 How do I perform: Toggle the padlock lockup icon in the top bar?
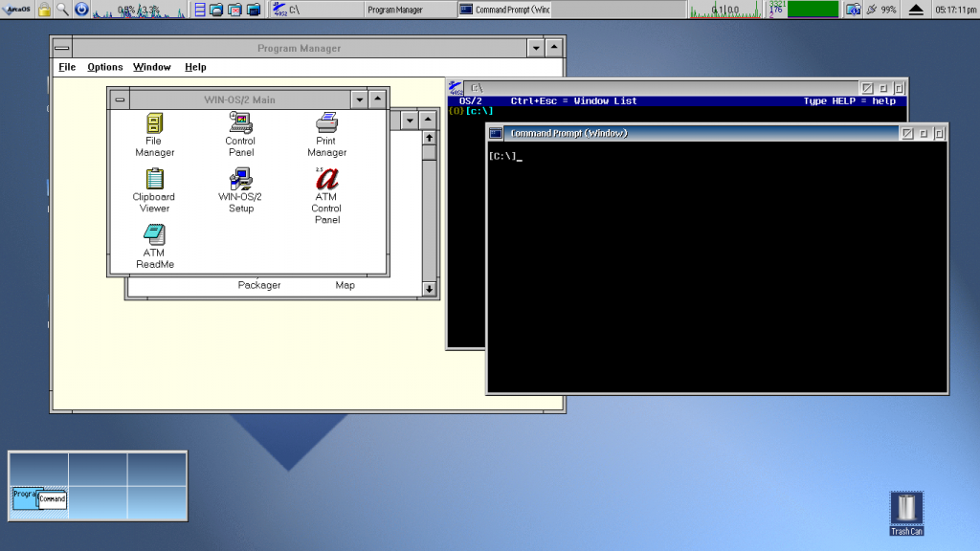click(x=43, y=9)
